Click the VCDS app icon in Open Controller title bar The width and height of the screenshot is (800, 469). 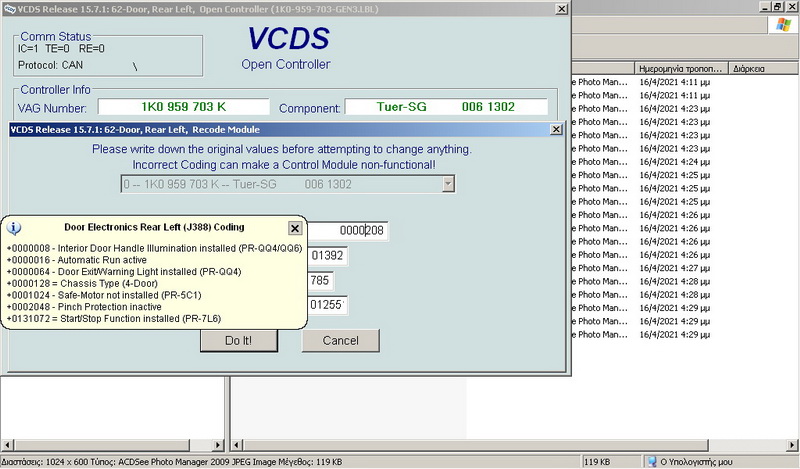[9, 9]
